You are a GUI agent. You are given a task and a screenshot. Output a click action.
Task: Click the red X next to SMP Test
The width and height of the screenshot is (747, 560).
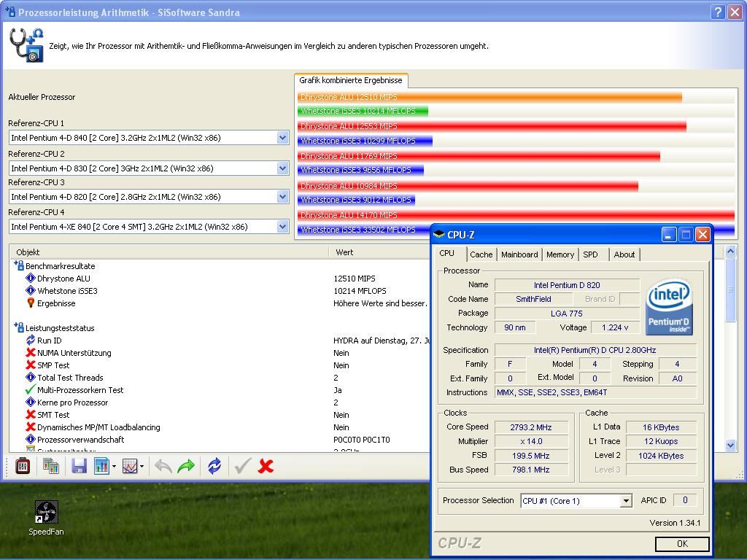[x=31, y=365]
